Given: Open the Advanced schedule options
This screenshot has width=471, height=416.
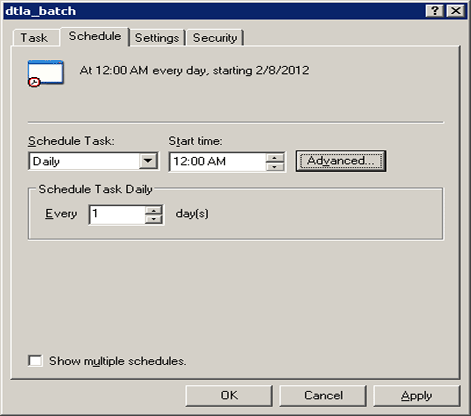Looking at the screenshot, I should [341, 161].
